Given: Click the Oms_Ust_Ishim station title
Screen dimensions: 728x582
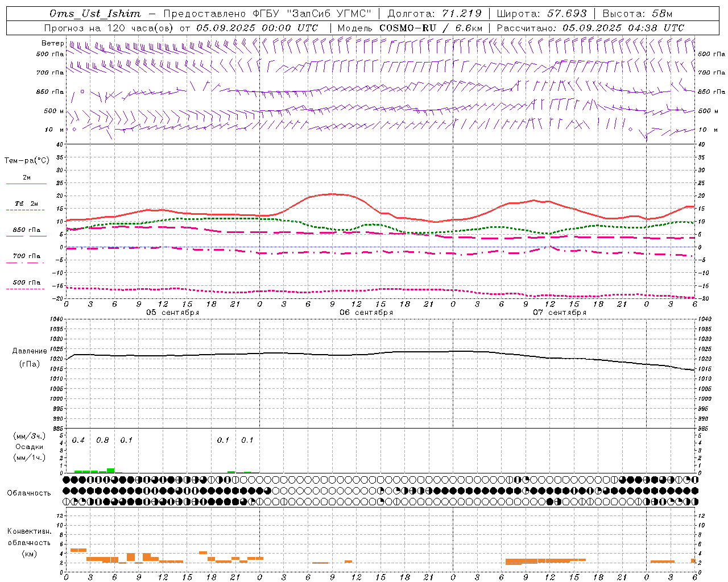Looking at the screenshot, I should pyautogui.click(x=94, y=14).
